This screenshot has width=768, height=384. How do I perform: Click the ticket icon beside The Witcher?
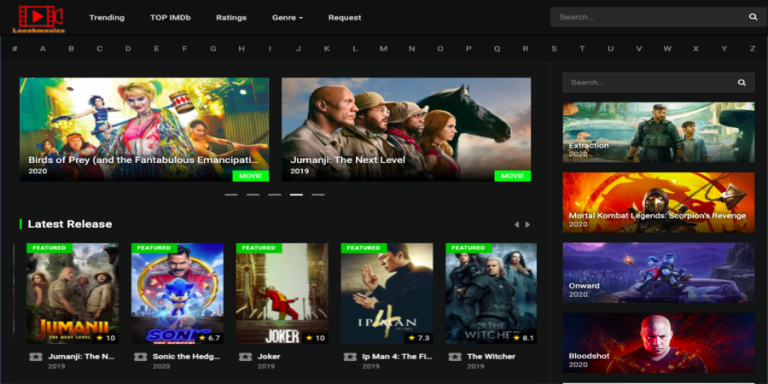[455, 357]
